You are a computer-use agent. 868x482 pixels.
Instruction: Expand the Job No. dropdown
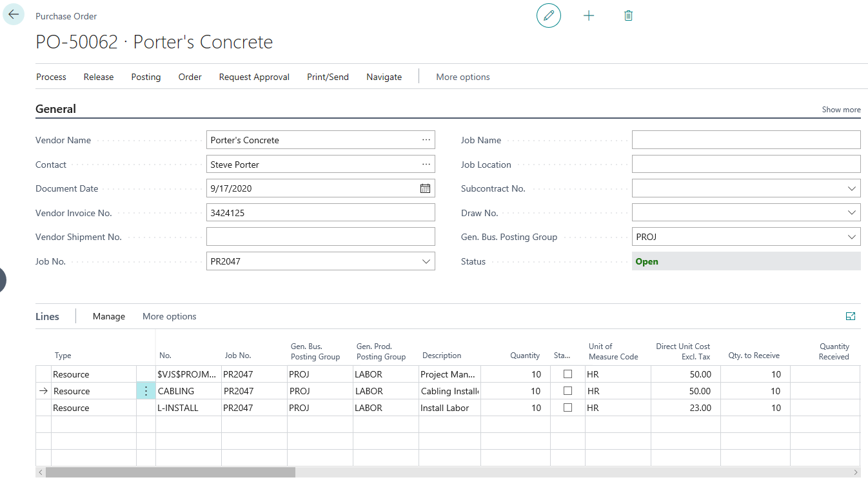(x=426, y=261)
